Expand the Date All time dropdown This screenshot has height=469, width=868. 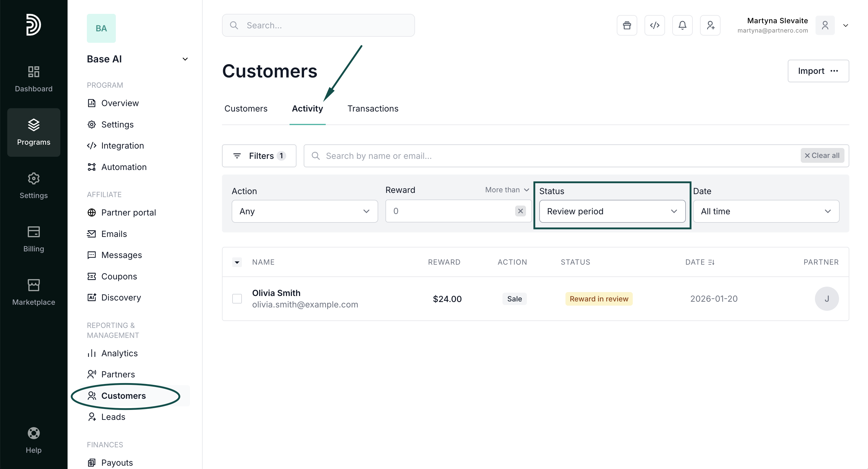(x=766, y=211)
